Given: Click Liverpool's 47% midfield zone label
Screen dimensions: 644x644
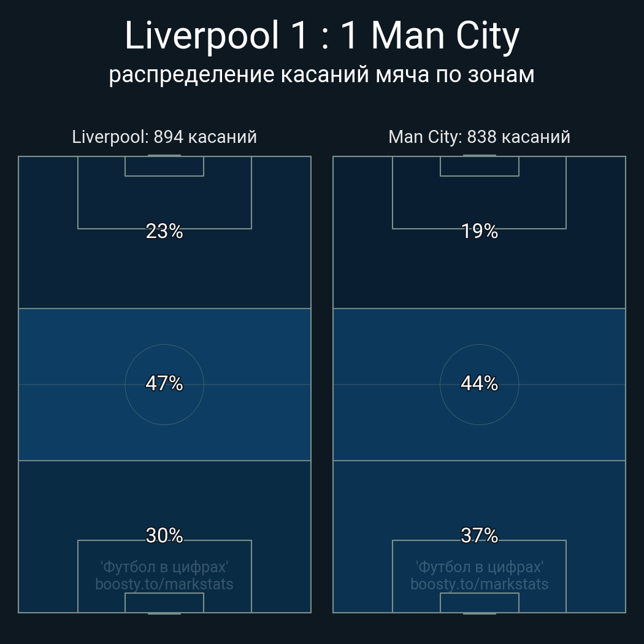Looking at the screenshot, I should point(164,383).
